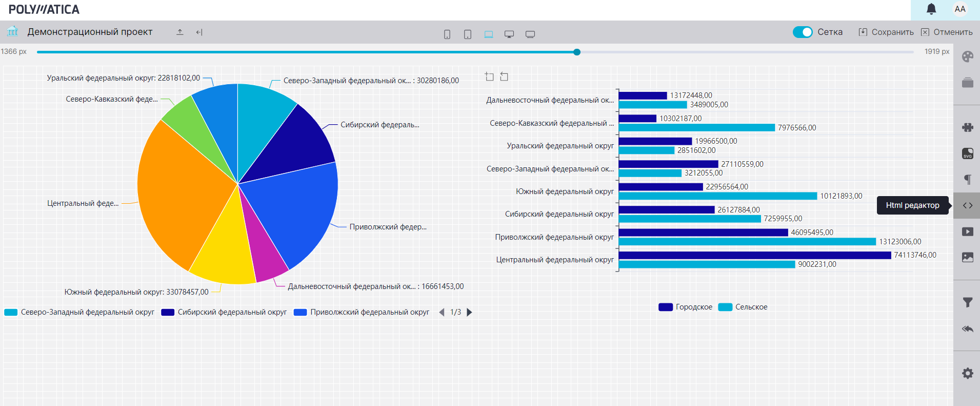Switch to the mobile phone layout
Image resolution: width=980 pixels, height=406 pixels.
tap(447, 34)
